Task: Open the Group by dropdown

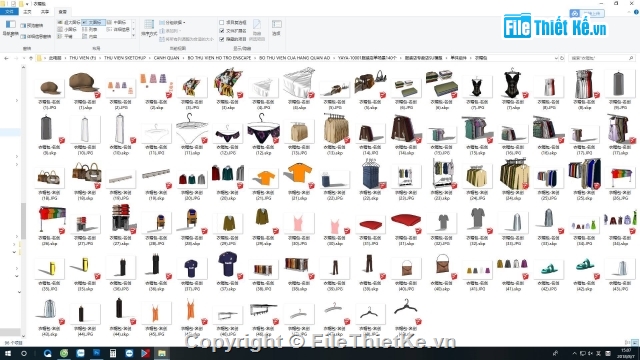Action: (x=172, y=22)
